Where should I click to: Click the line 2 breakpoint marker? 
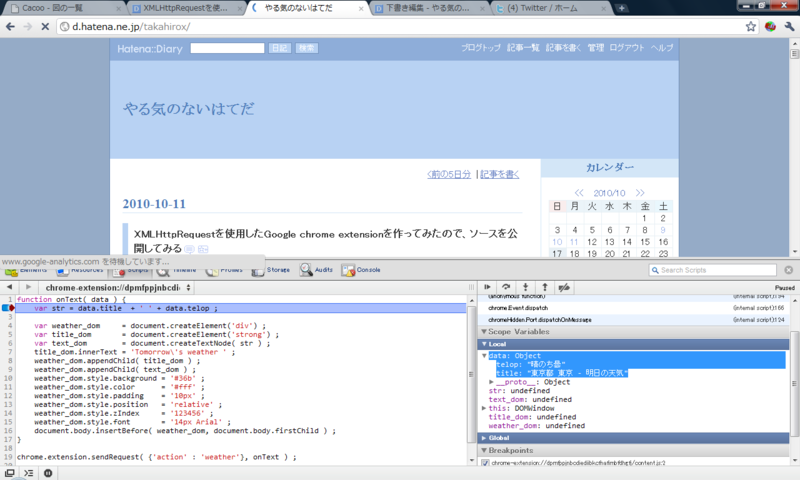[8, 308]
